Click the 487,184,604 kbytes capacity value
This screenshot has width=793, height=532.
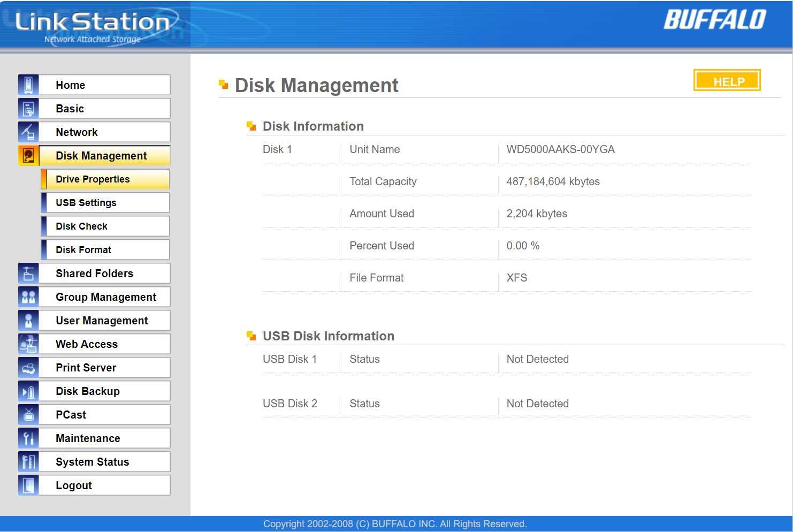coord(553,181)
